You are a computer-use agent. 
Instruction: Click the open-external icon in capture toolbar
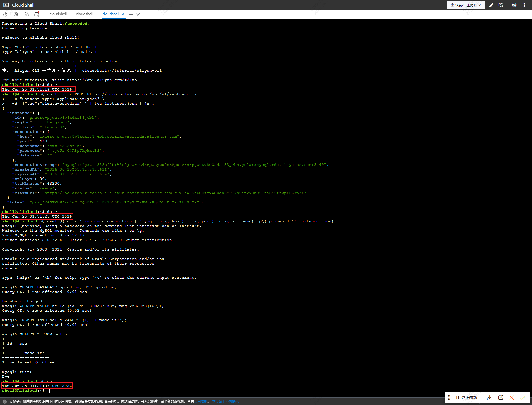pyautogui.click(x=501, y=398)
